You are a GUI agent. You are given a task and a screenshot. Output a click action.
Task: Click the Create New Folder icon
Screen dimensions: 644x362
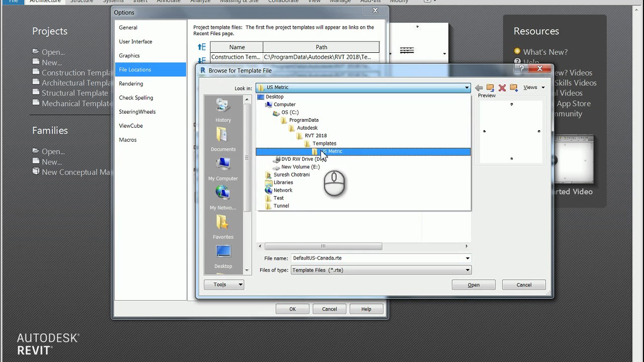(514, 87)
